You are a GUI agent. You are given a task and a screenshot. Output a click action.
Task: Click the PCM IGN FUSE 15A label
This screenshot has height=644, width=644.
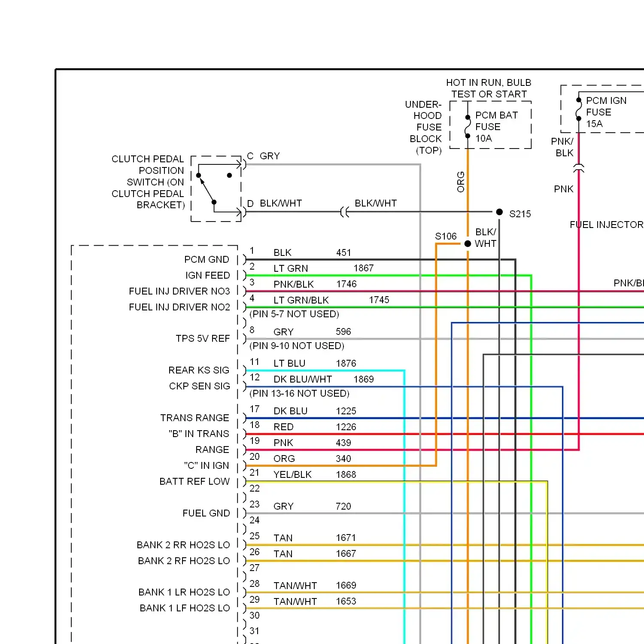tap(606, 112)
